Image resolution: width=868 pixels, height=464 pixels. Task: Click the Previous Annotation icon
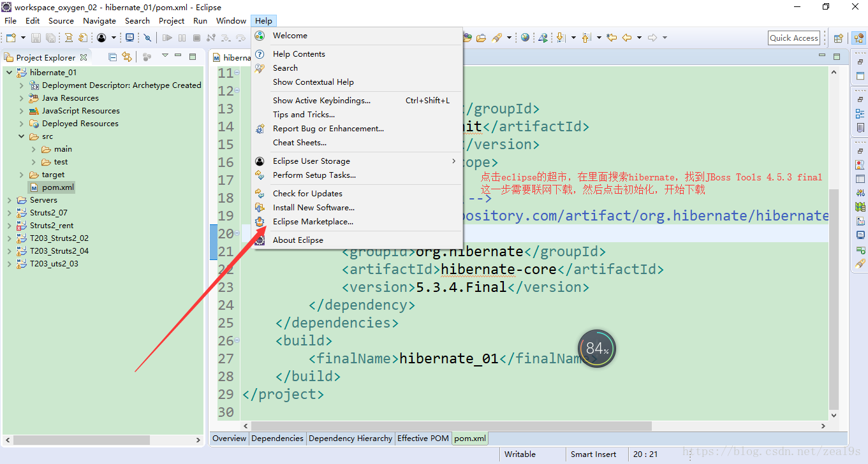586,38
